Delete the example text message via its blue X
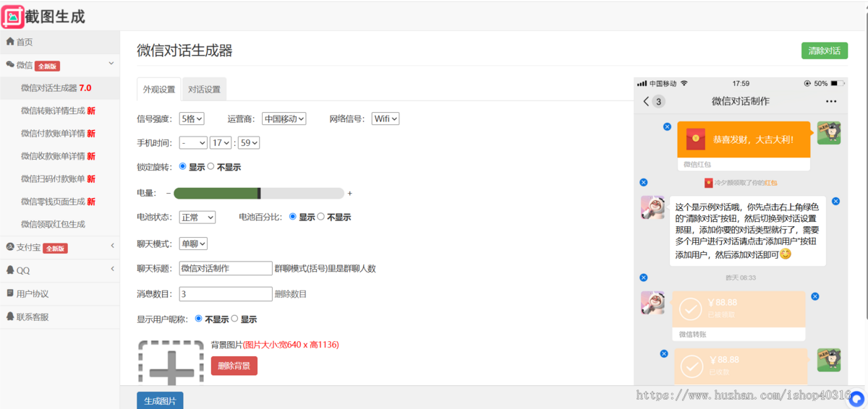The width and height of the screenshot is (868, 409). pos(835,201)
